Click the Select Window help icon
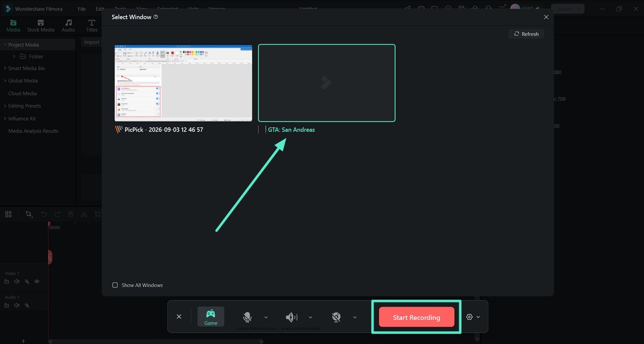Image resolution: width=644 pixels, height=344 pixels. pos(156,17)
